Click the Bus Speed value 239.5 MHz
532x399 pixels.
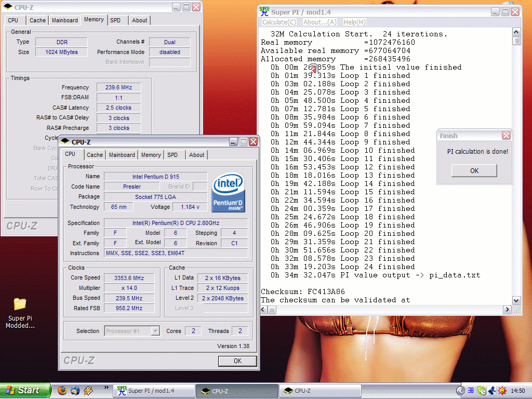click(x=129, y=298)
